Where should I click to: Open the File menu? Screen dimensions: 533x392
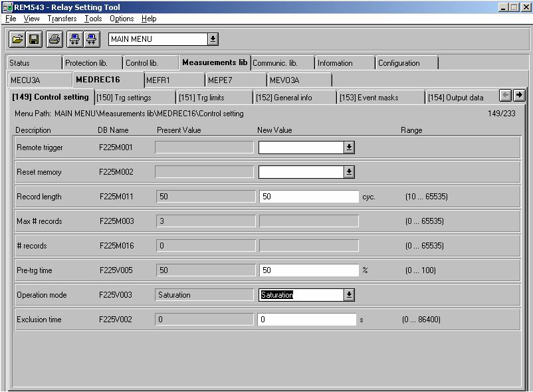click(11, 19)
